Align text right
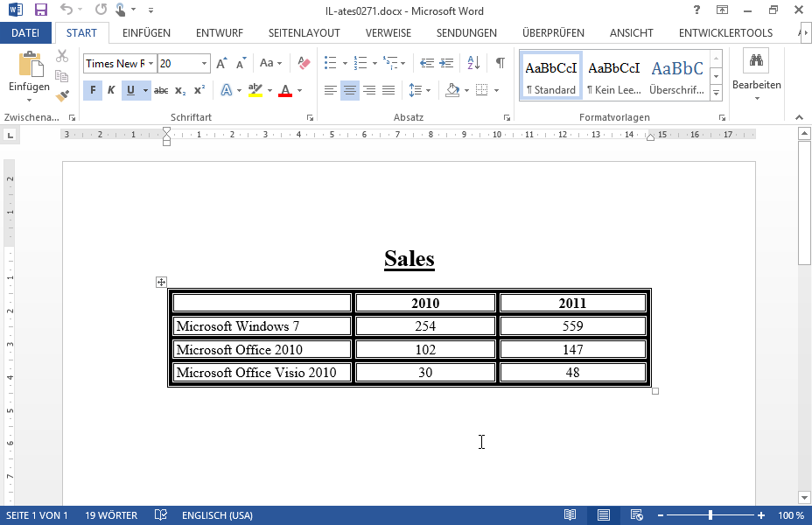The height and width of the screenshot is (525, 812). (369, 91)
